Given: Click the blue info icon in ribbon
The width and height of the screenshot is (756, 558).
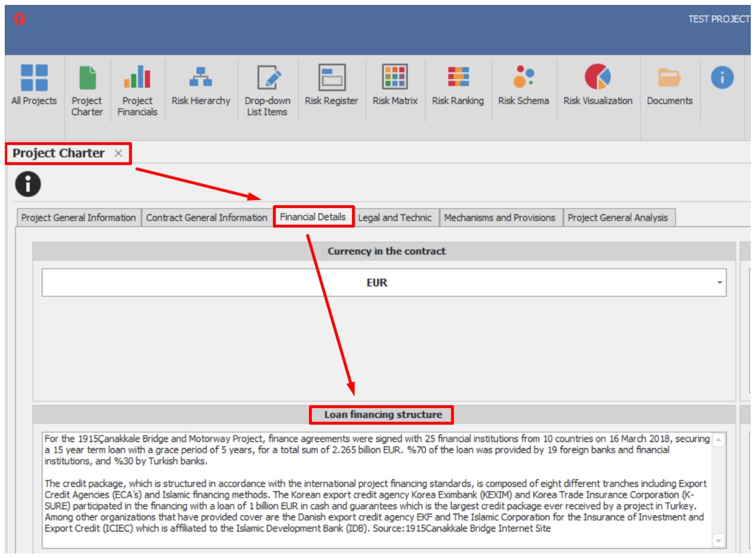Looking at the screenshot, I should 722,78.
